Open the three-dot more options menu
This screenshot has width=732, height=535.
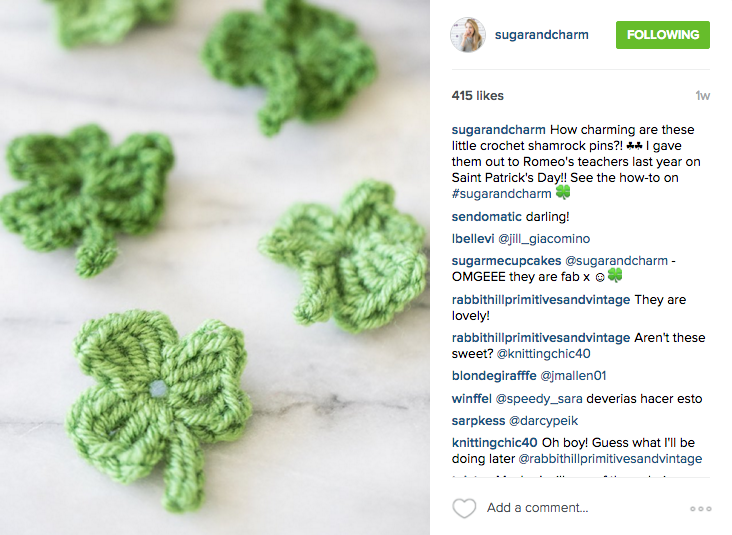[701, 508]
